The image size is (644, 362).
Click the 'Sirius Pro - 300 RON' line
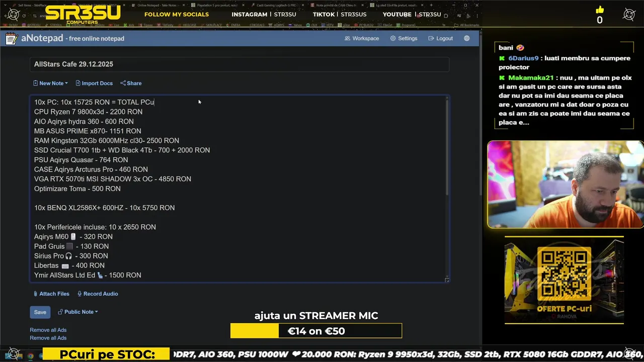[x=71, y=256]
